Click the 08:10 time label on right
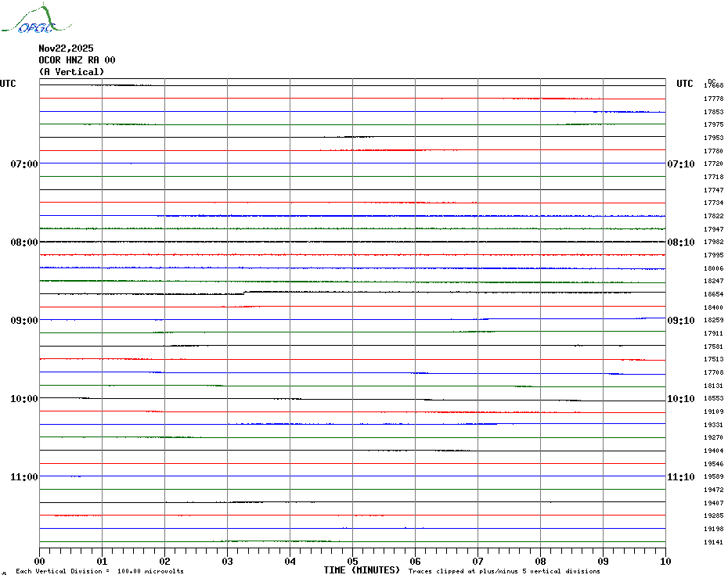This screenshot has width=728, height=582. coord(680,242)
